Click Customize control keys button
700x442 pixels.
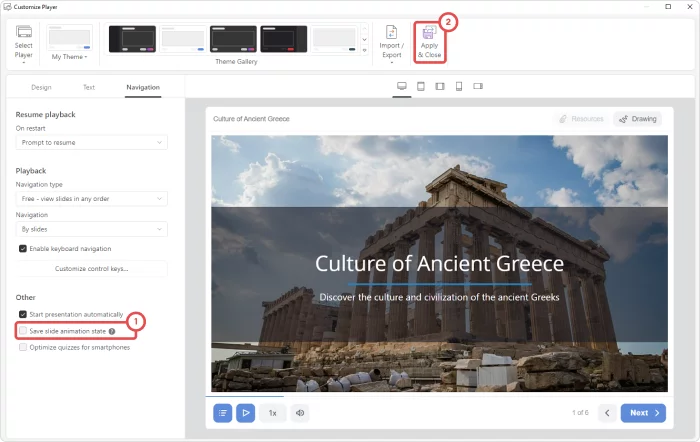coord(91,269)
